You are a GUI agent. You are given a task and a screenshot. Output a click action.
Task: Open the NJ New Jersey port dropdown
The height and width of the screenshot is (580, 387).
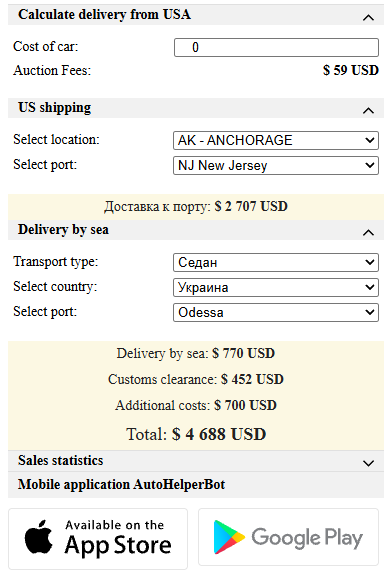pyautogui.click(x=276, y=165)
